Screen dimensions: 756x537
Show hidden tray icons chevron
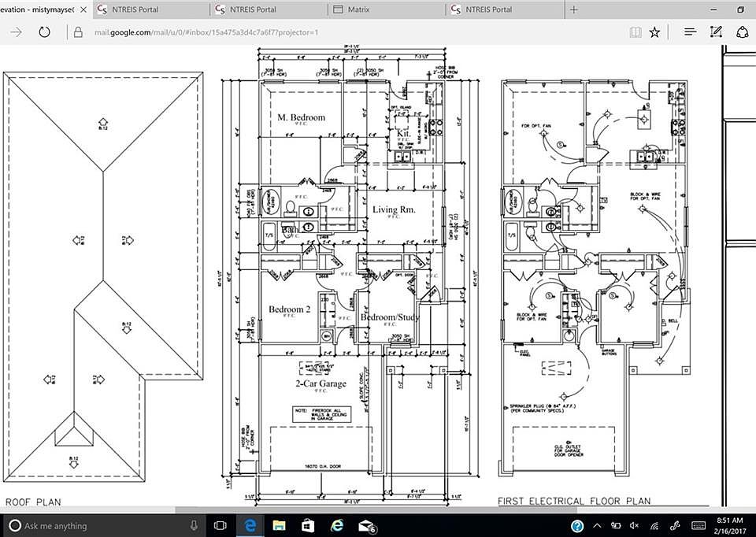click(x=597, y=526)
